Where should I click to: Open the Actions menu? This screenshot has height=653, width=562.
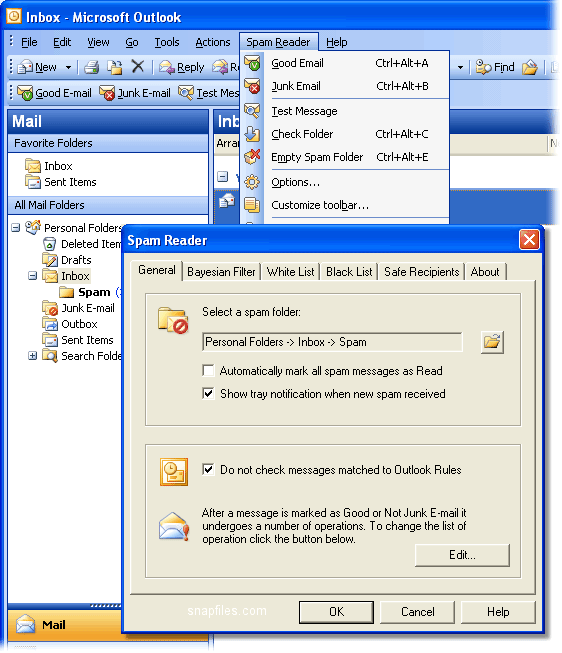tap(212, 42)
